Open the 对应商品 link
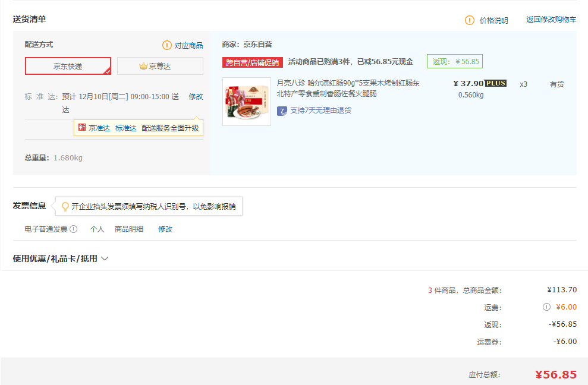This screenshot has width=588, height=385. (x=188, y=45)
